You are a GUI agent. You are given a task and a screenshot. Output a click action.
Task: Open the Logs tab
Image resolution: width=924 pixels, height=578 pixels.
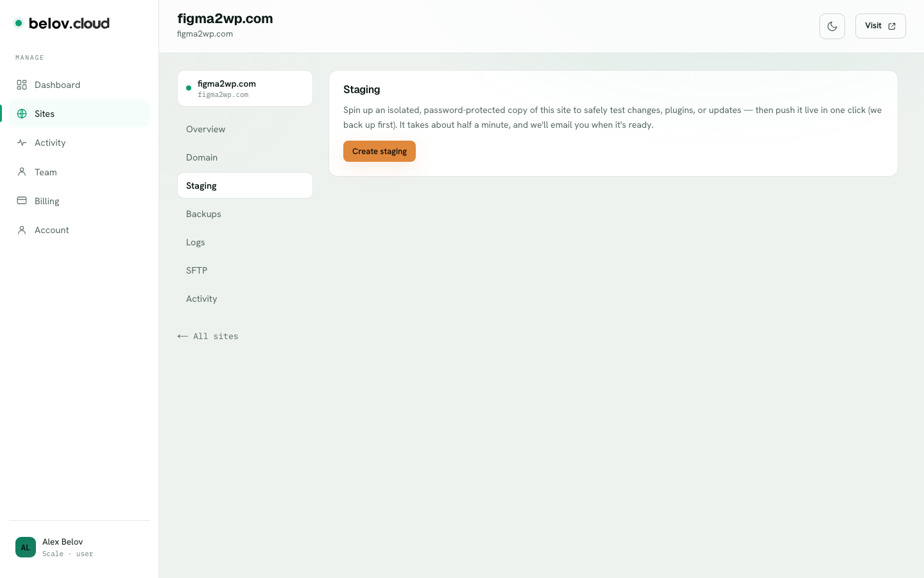tap(245, 242)
